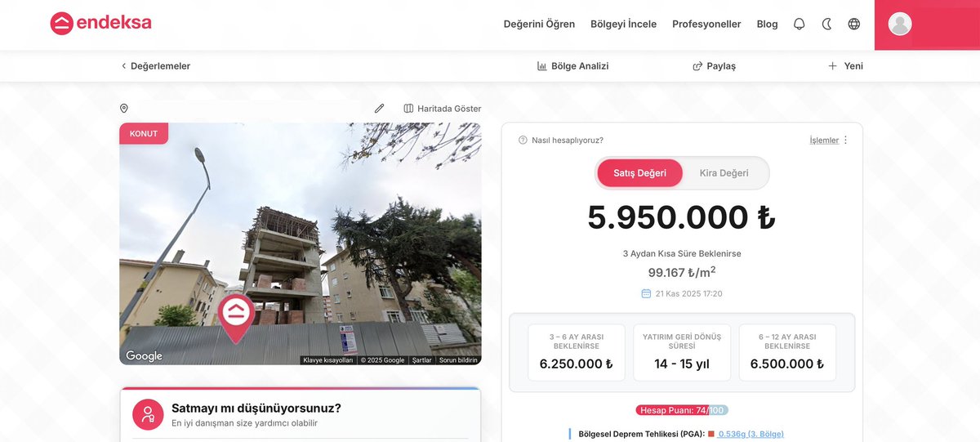Go back to Değerlemeler
The image size is (980, 442).
coord(155,66)
